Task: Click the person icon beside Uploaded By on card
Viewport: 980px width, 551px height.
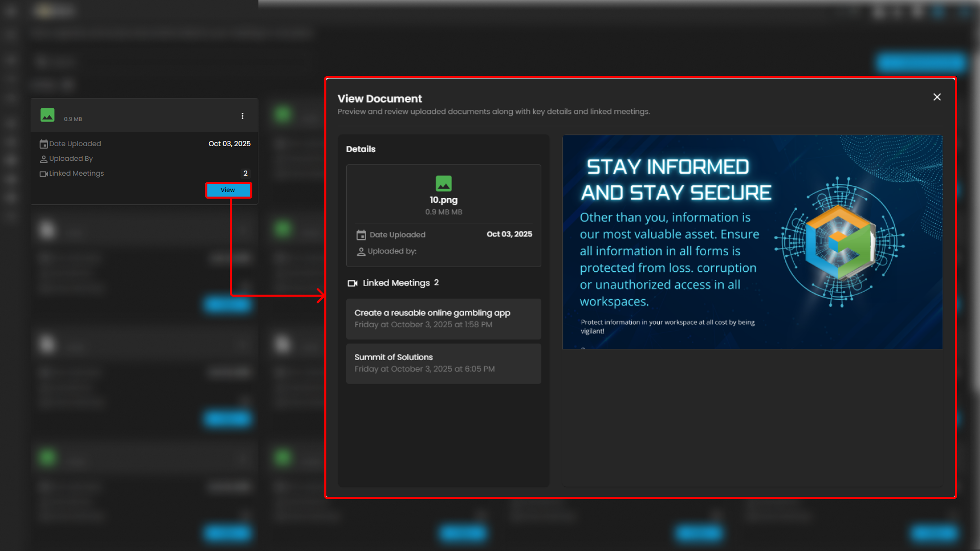Action: click(43, 159)
